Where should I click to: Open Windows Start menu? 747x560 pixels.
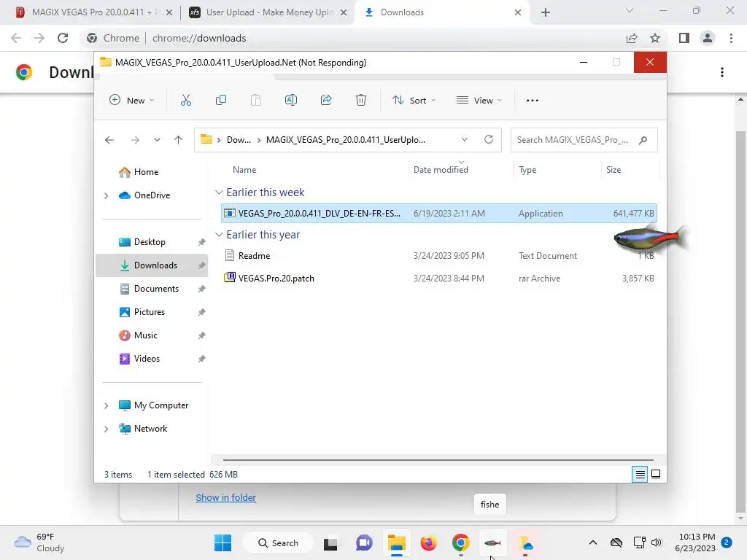click(x=222, y=542)
